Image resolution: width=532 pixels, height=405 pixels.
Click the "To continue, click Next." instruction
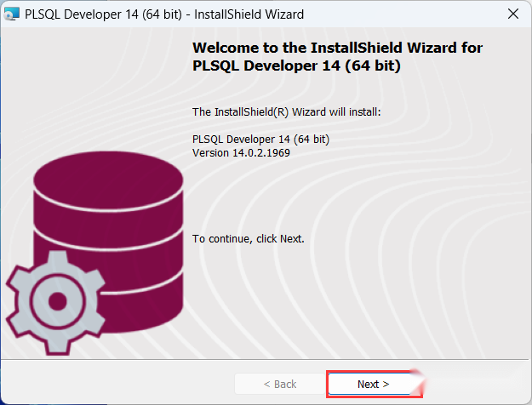click(248, 239)
